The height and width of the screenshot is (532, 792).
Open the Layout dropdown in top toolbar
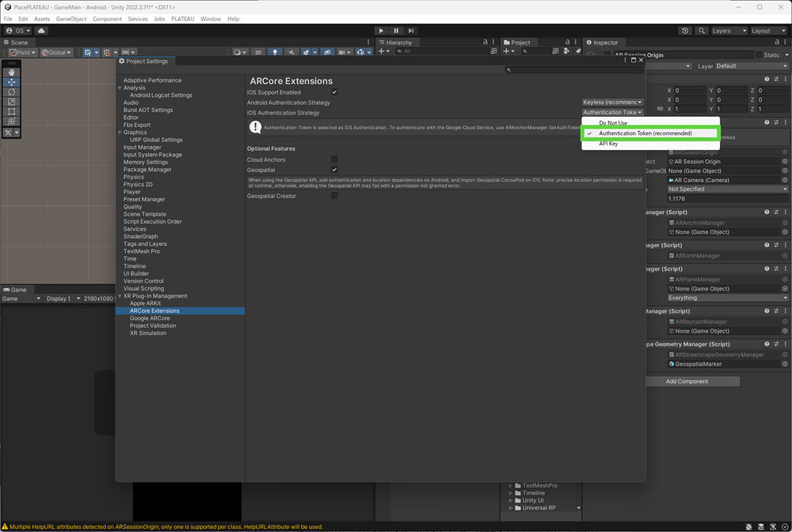tap(768, 30)
